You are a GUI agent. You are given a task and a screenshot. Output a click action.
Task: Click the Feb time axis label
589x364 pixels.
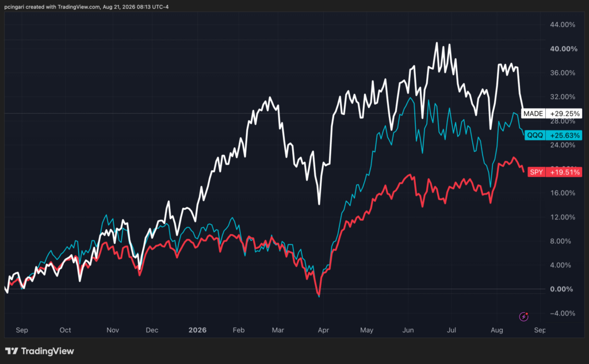[x=239, y=330]
